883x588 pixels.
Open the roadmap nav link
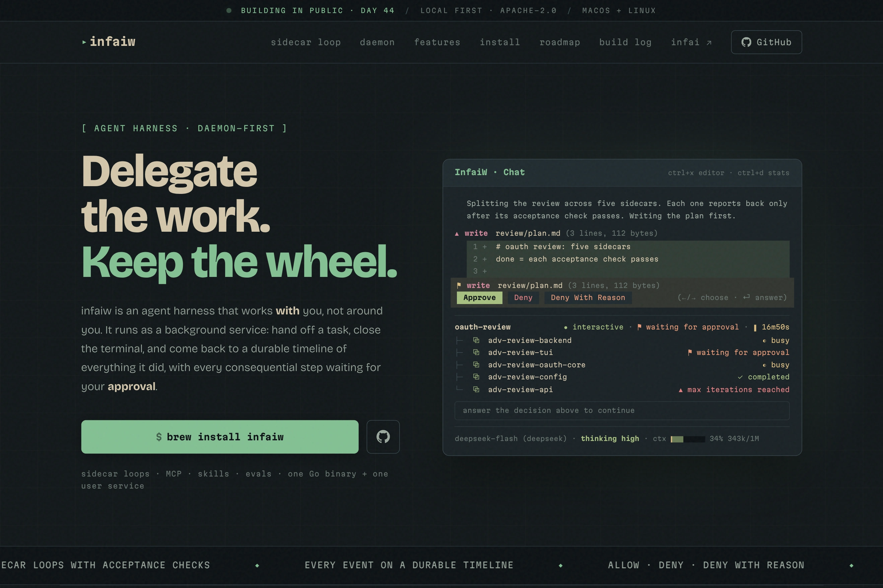pos(560,43)
